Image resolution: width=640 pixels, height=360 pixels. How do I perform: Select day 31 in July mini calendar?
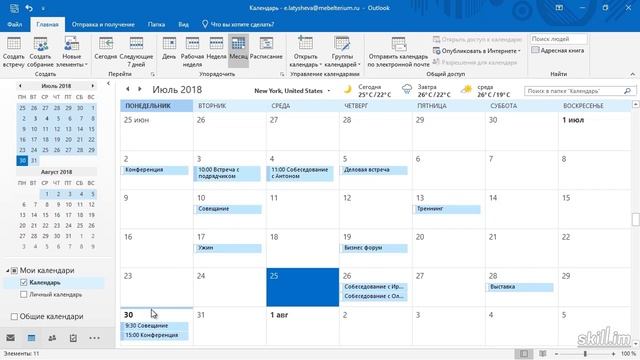[x=34, y=160]
